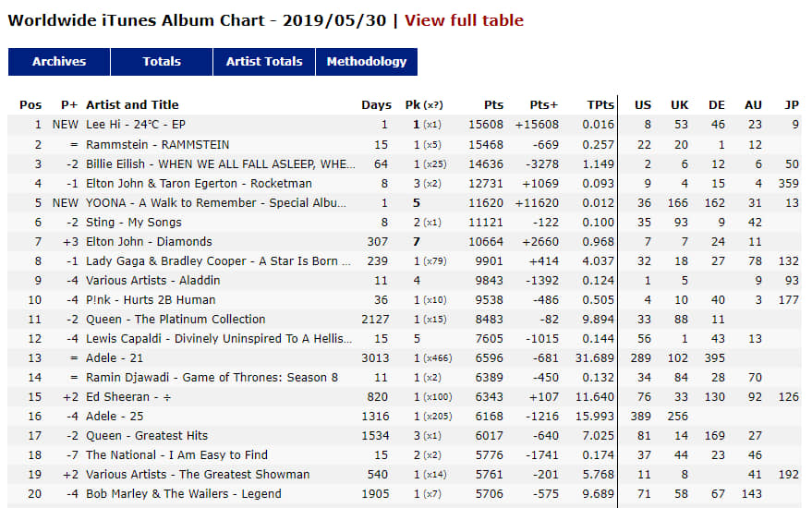This screenshot has height=508, width=812.
Task: Select Ed Sheeran - ÷ row
Action: pyautogui.click(x=405, y=397)
